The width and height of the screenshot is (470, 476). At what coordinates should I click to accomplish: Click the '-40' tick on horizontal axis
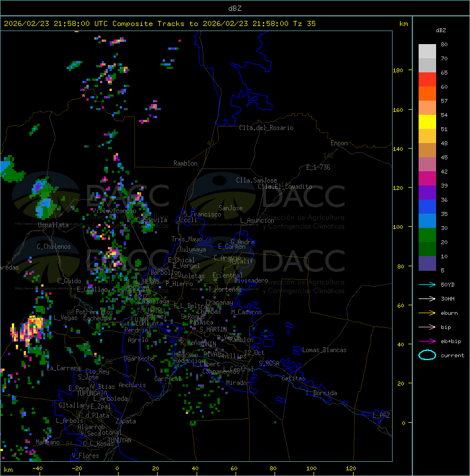point(37,469)
